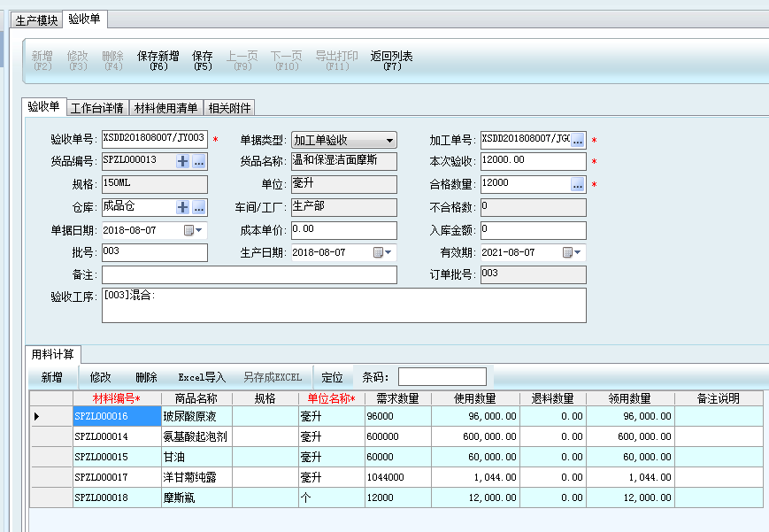Click the 甘油 product name cell
The width and height of the screenshot is (769, 532).
196,457
